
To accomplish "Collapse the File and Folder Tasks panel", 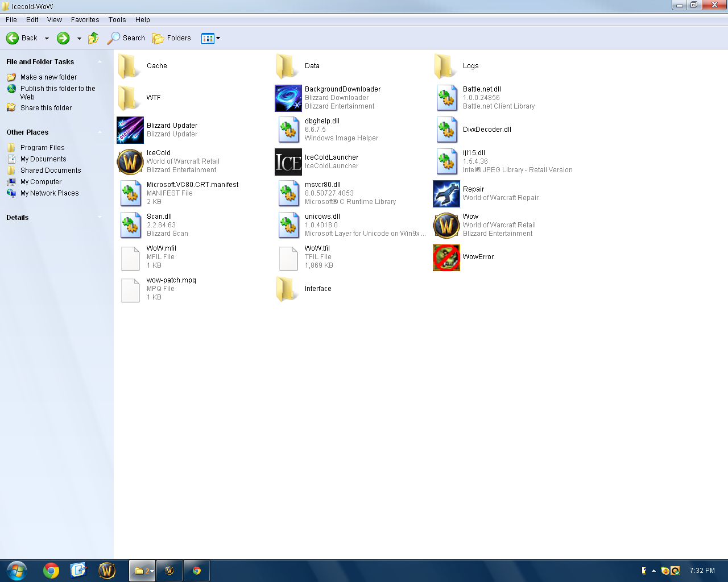I will tap(100, 62).
